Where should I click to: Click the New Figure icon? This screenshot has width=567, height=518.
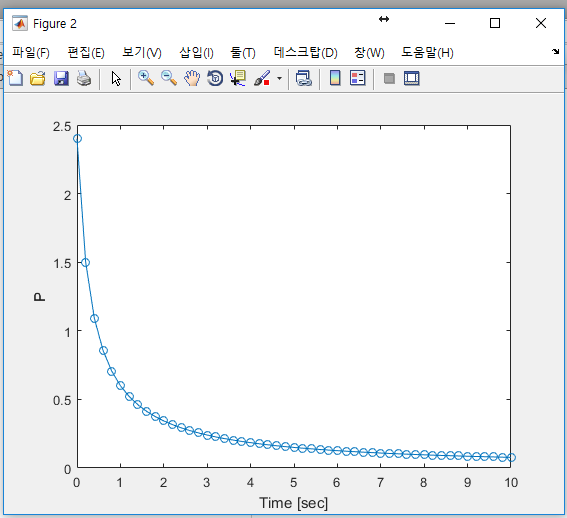coord(15,78)
